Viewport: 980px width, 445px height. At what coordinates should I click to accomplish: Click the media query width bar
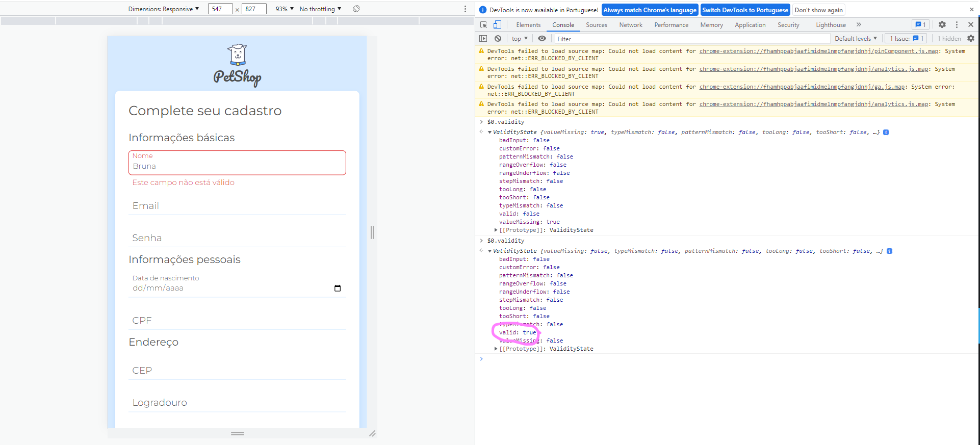click(237, 21)
